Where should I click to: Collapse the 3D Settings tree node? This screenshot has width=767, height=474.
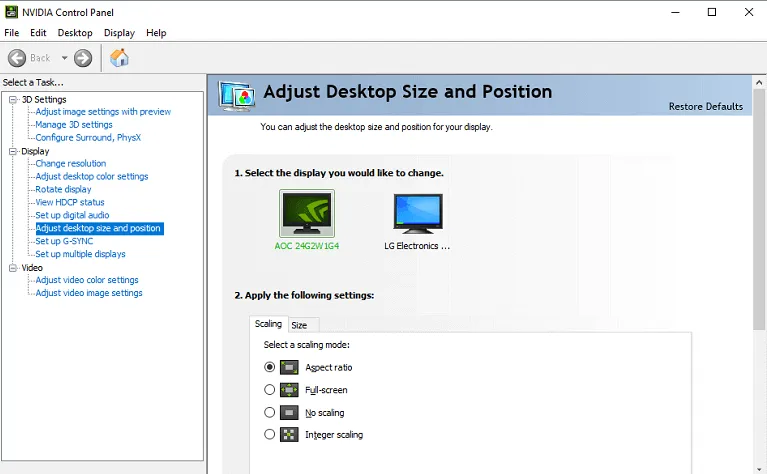pyautogui.click(x=13, y=99)
